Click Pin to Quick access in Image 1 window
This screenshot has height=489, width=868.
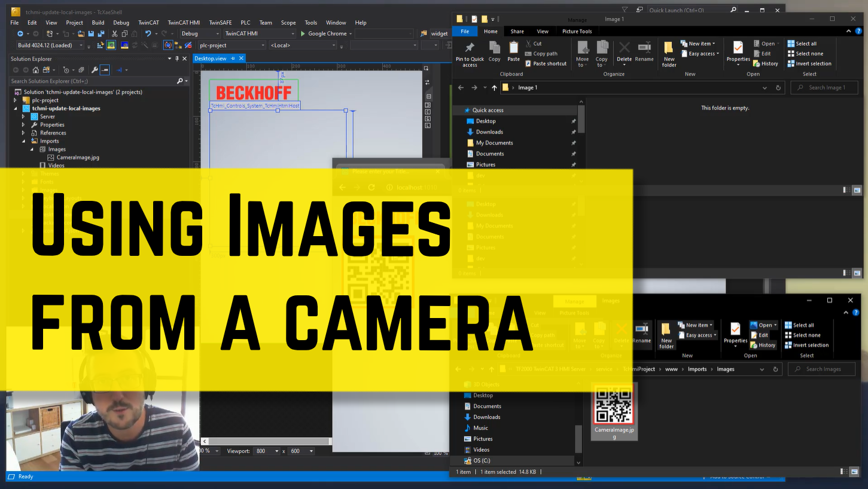tap(470, 54)
